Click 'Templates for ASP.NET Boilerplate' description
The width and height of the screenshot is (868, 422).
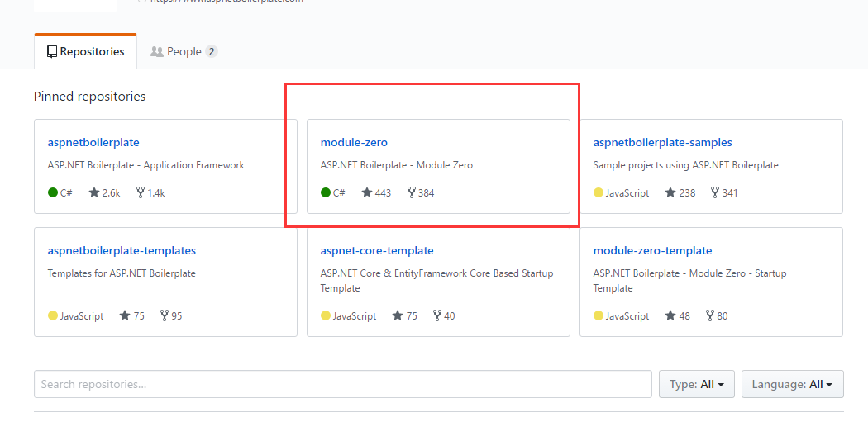point(122,273)
